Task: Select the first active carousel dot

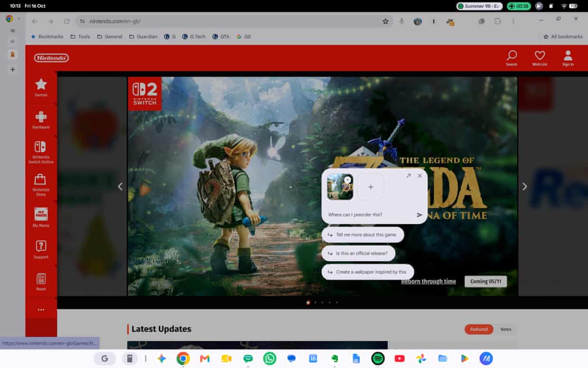Action: [308, 302]
